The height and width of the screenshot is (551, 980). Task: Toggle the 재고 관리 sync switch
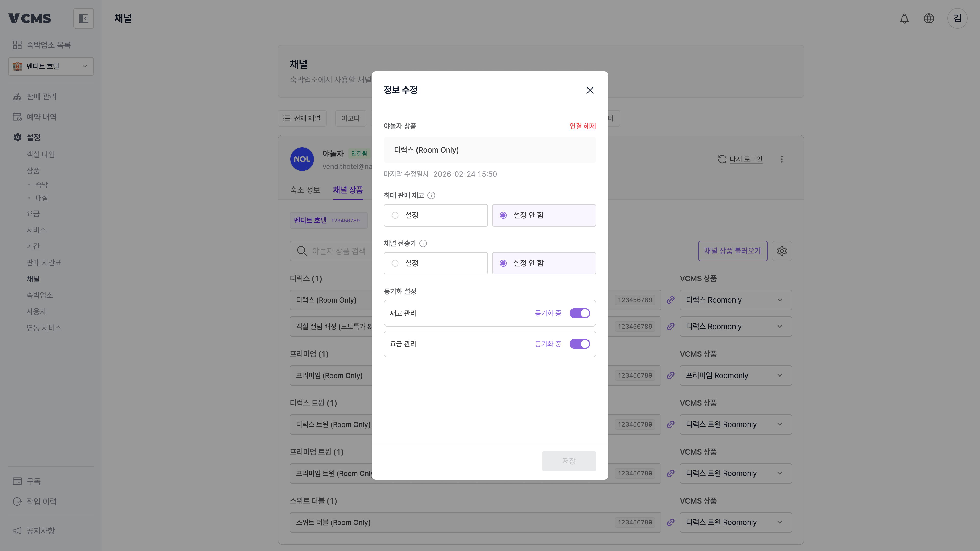point(579,313)
